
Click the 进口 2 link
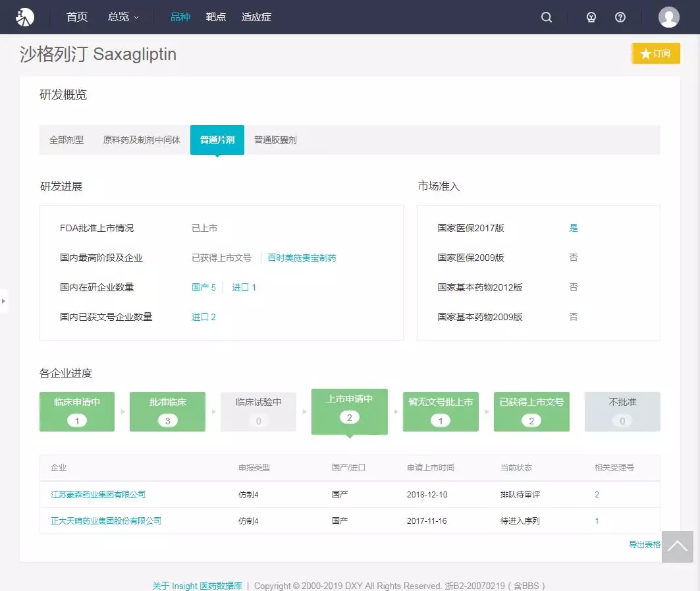tap(203, 317)
